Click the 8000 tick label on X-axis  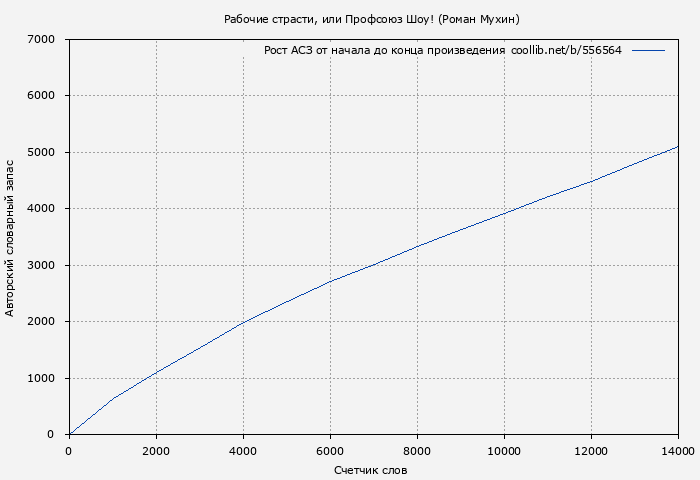coord(417,450)
